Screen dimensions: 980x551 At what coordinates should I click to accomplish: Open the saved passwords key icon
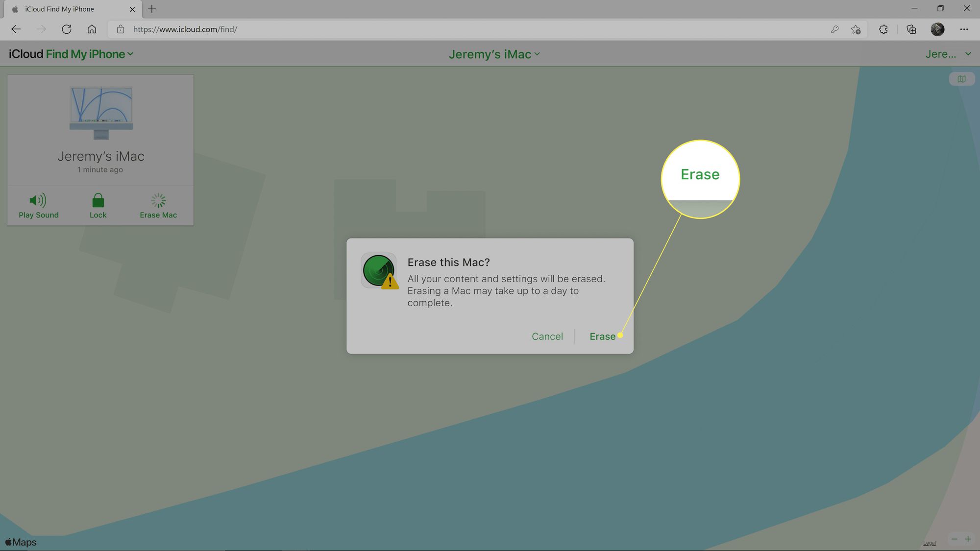[834, 29]
